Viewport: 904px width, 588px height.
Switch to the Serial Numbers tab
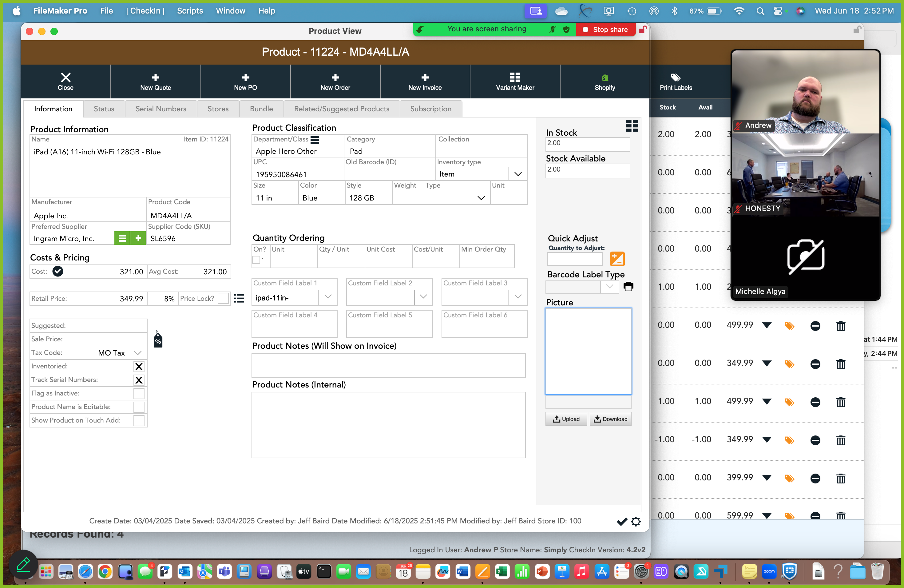pyautogui.click(x=161, y=109)
